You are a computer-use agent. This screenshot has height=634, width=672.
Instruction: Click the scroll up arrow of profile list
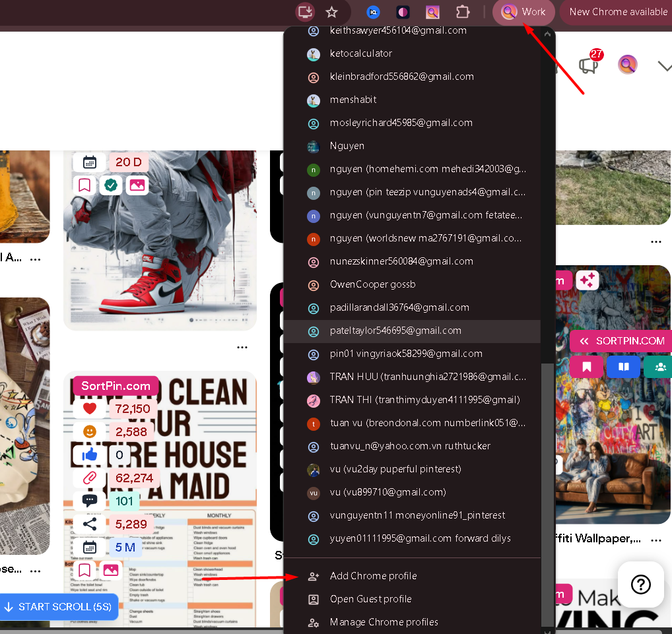(547, 34)
